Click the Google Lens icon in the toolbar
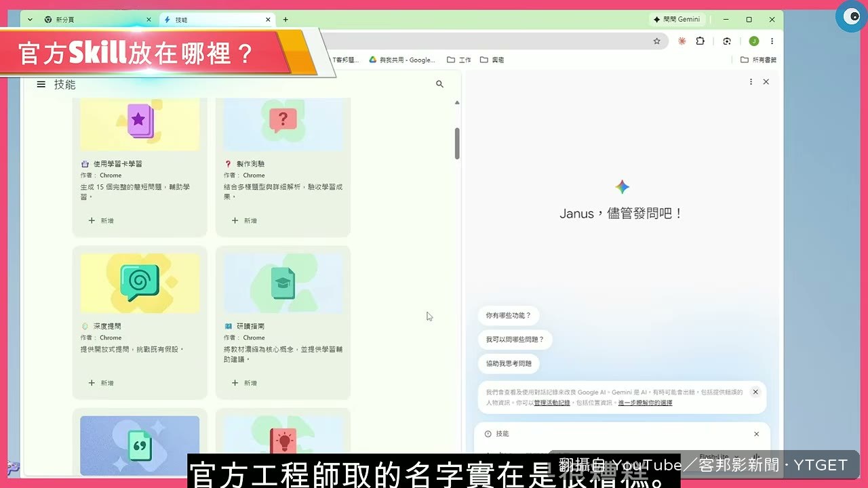Viewport: 868px width, 488px height. pos(727,41)
